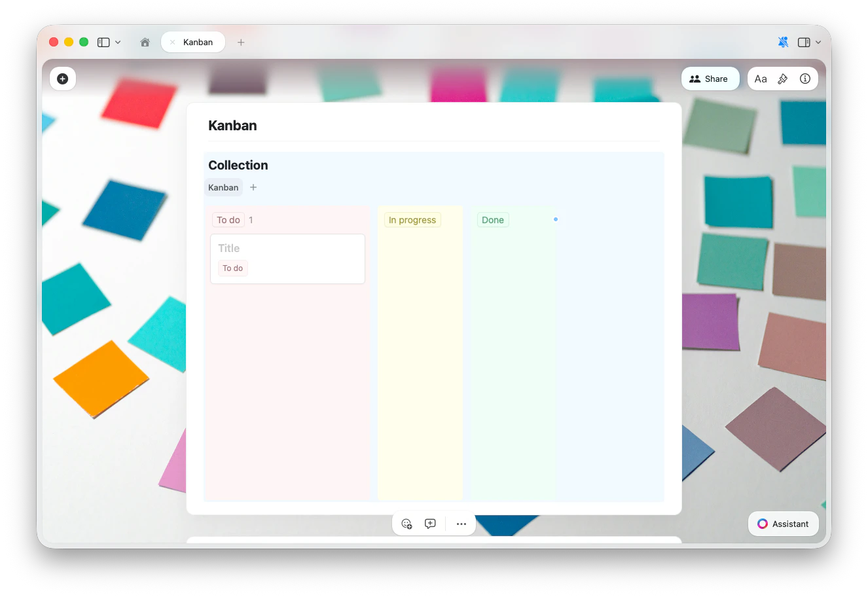The height and width of the screenshot is (597, 868).
Task: Change status via the To do card tag
Action: 232,268
